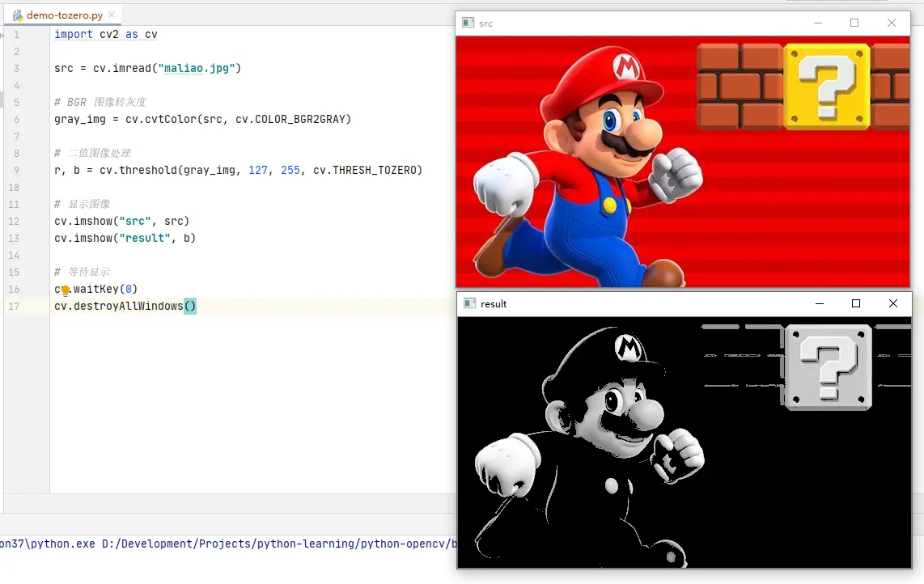Minimize the src image window

click(x=818, y=23)
